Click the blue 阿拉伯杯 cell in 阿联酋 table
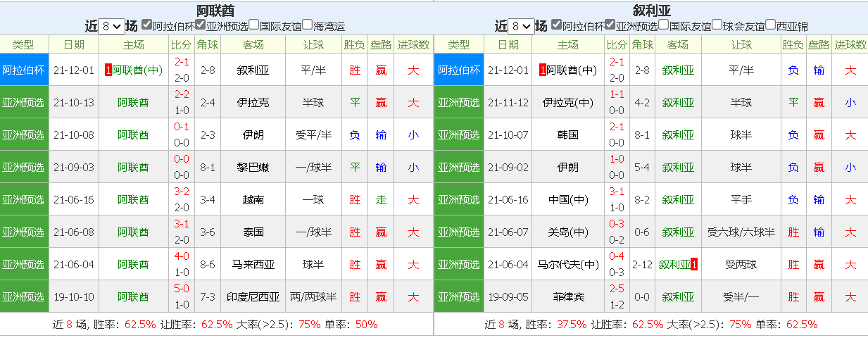The image size is (868, 338). [24, 70]
